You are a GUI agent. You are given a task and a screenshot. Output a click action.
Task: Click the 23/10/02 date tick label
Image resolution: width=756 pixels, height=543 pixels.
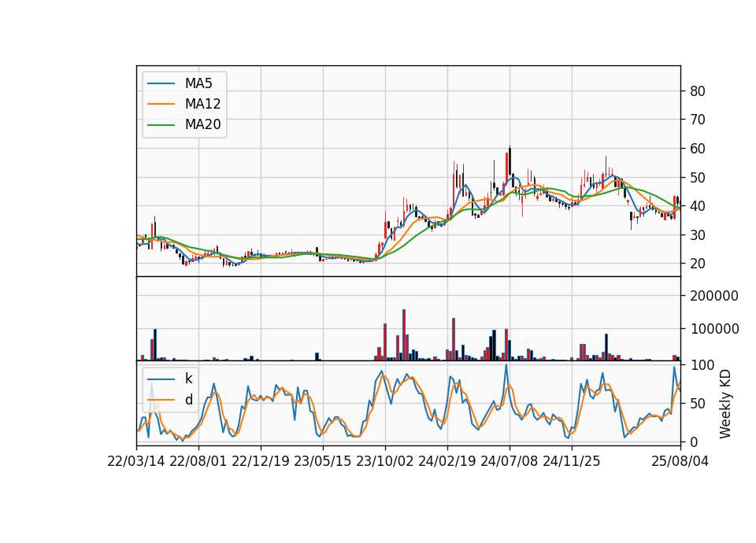[x=385, y=461]
